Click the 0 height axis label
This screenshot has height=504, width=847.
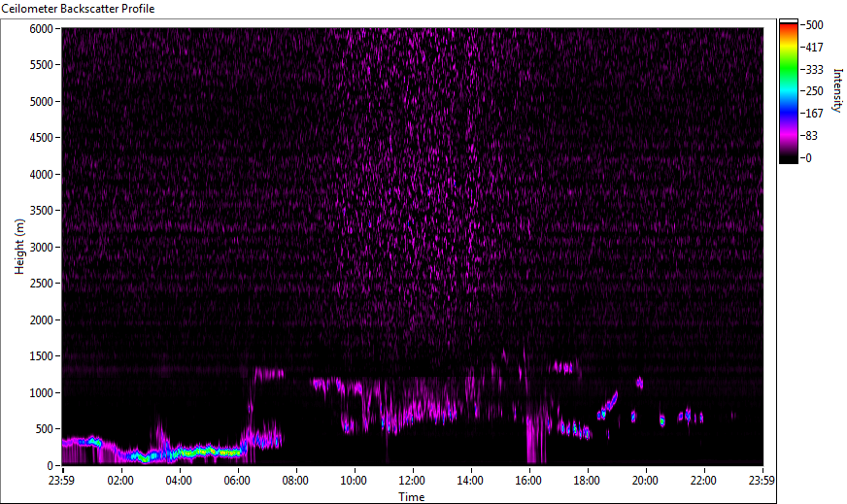click(51, 466)
